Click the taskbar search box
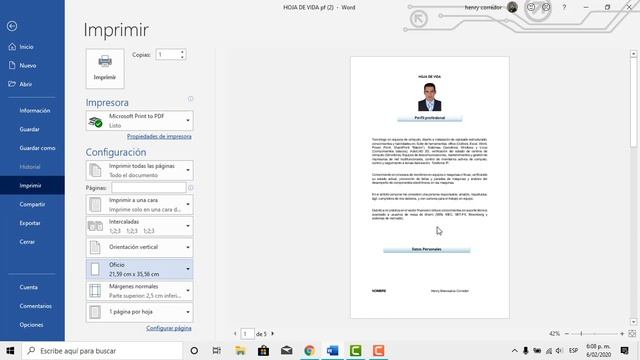The width and height of the screenshot is (640, 360). [102, 351]
